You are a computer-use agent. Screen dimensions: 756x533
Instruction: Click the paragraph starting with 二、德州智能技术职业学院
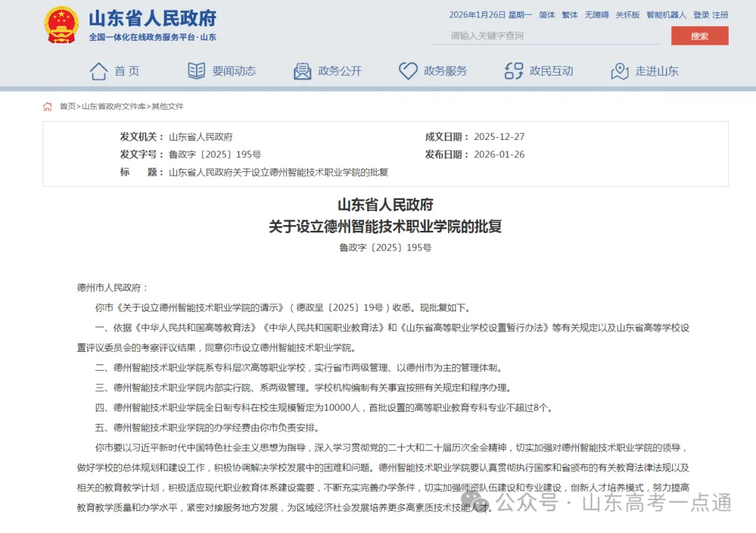[300, 368]
